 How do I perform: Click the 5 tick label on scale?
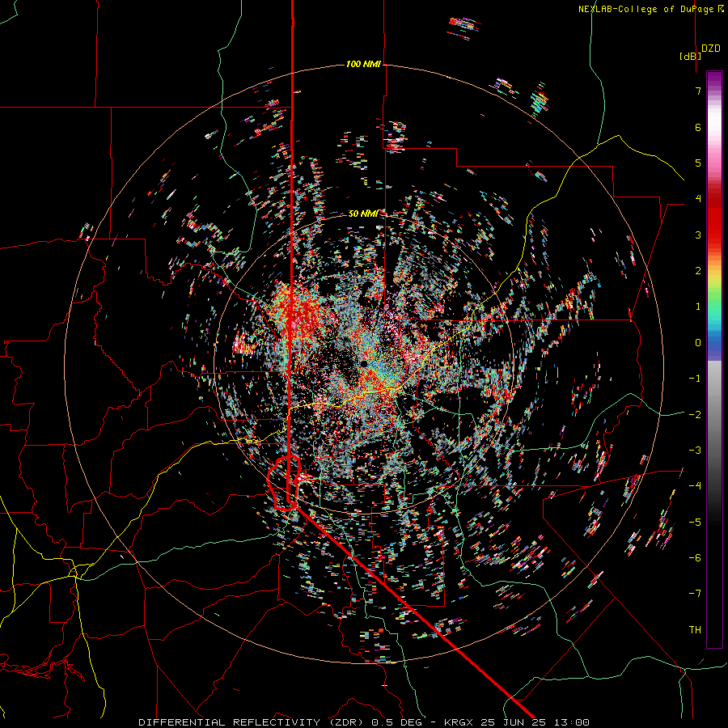coord(698,163)
